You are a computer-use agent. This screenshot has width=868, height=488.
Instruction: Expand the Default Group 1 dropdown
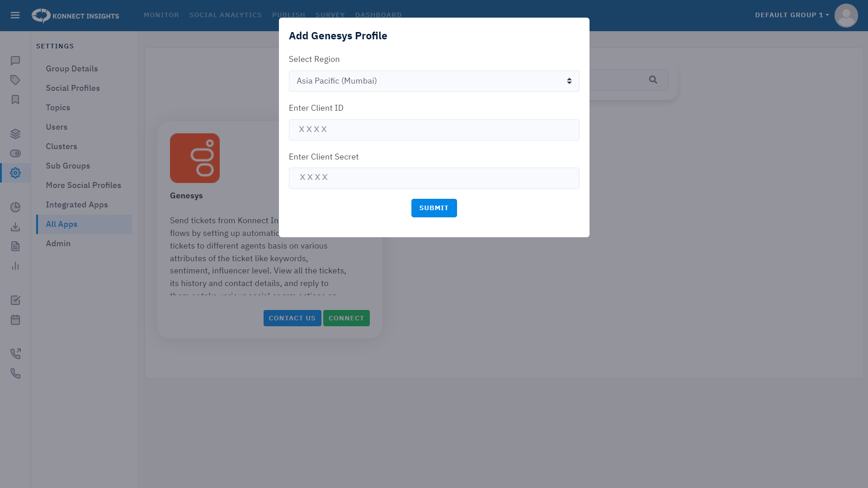pos(792,15)
